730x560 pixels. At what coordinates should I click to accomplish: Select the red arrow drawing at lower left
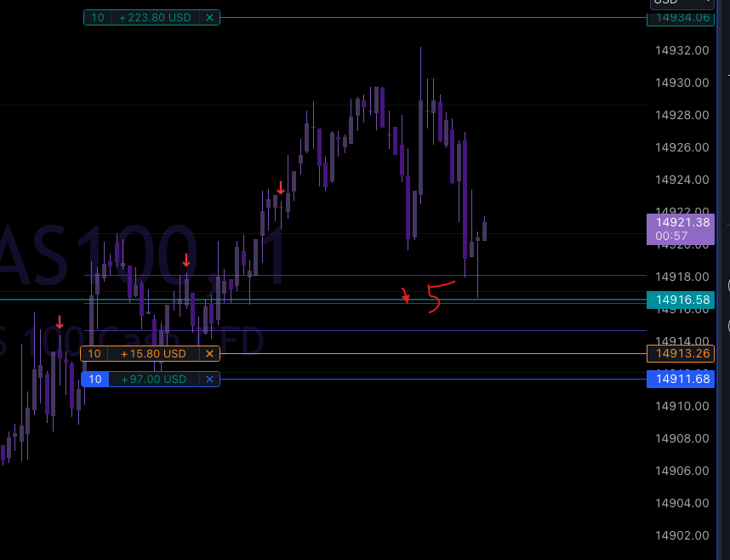pos(58,323)
